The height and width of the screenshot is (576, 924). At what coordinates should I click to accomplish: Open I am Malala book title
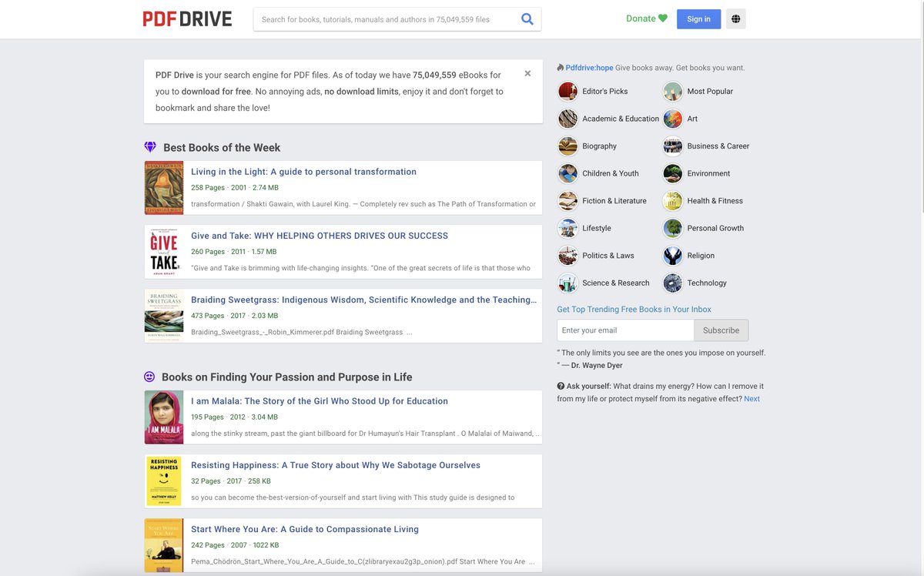(320, 401)
